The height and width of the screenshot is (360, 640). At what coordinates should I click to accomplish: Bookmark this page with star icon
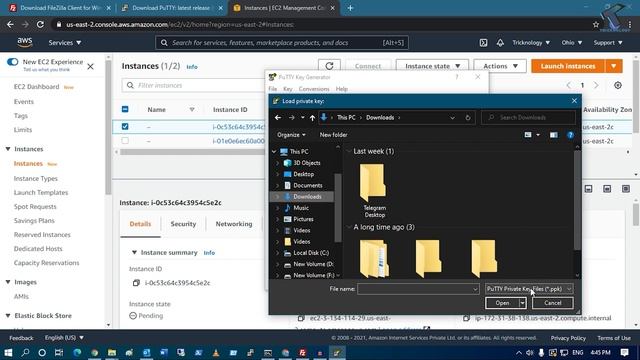596,24
